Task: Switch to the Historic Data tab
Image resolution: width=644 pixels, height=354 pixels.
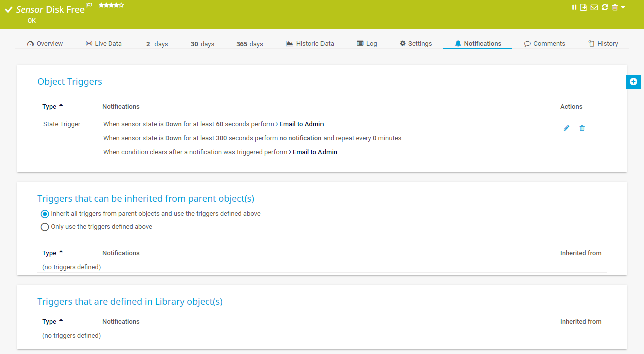Action: click(309, 44)
